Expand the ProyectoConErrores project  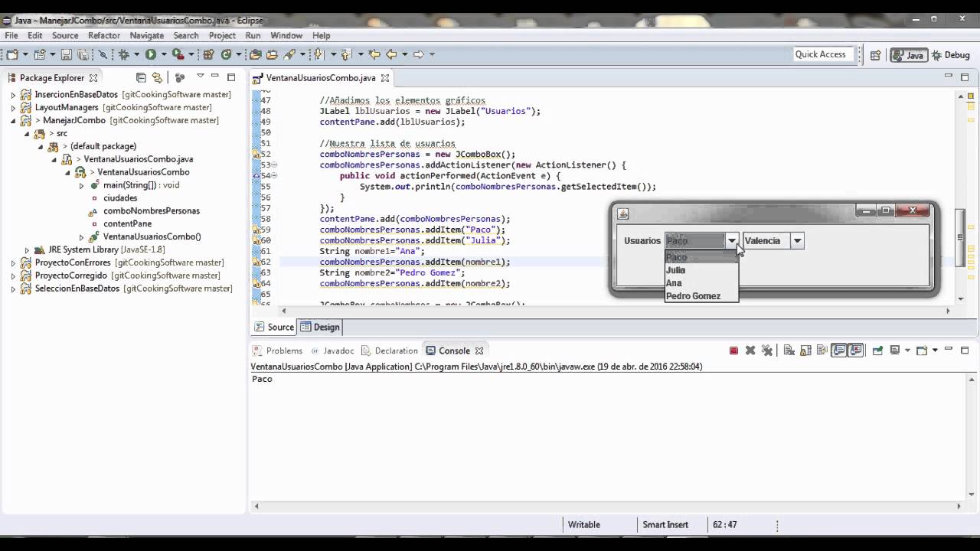point(13,262)
